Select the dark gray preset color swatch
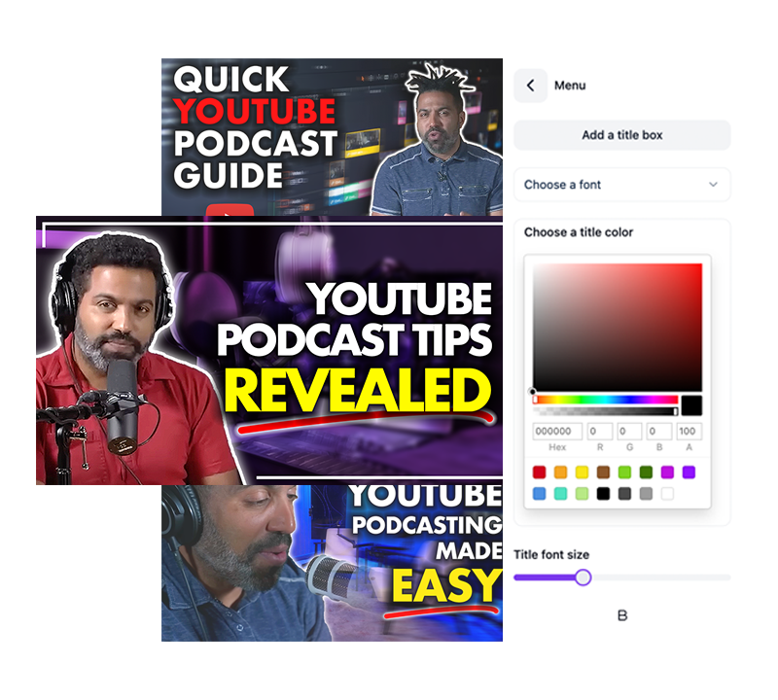 [x=624, y=494]
